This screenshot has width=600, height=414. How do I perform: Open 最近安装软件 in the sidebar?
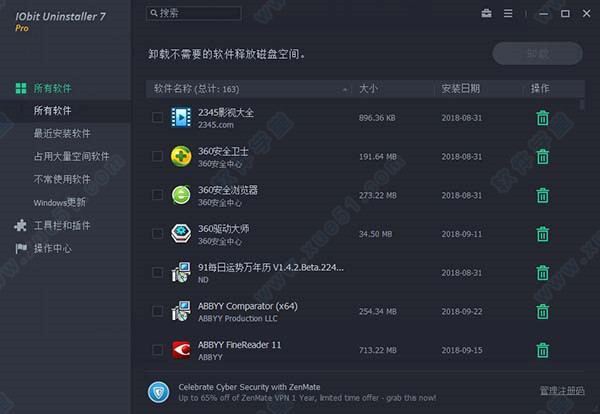(62, 134)
